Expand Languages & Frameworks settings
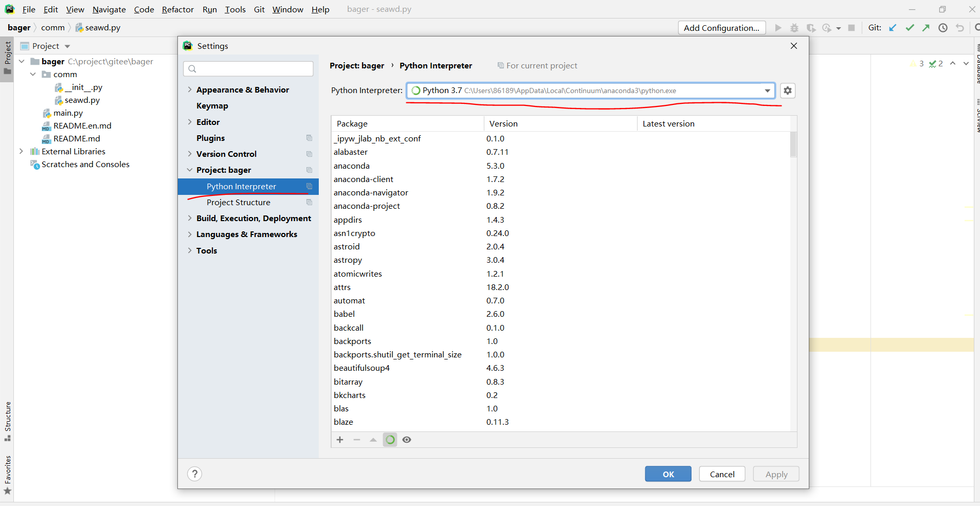The height and width of the screenshot is (506, 980). 190,234
